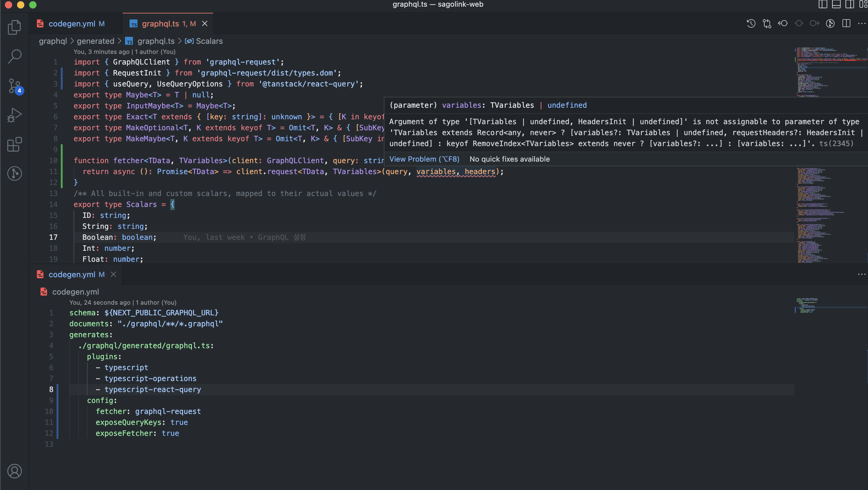Click the split editor icon top right
The height and width of the screenshot is (490, 868).
(846, 23)
